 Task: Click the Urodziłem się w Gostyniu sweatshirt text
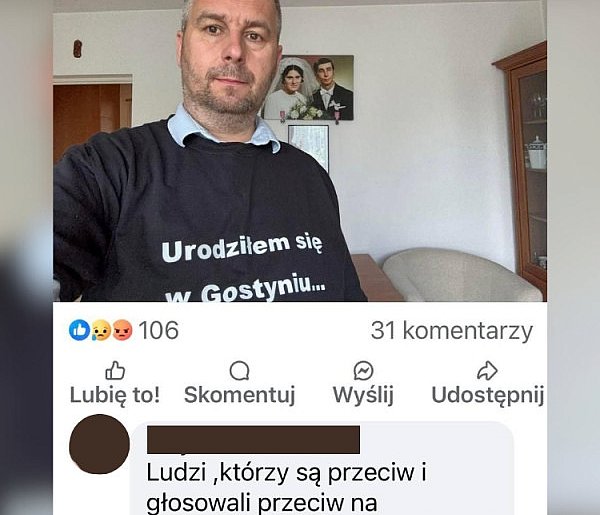coord(243,268)
